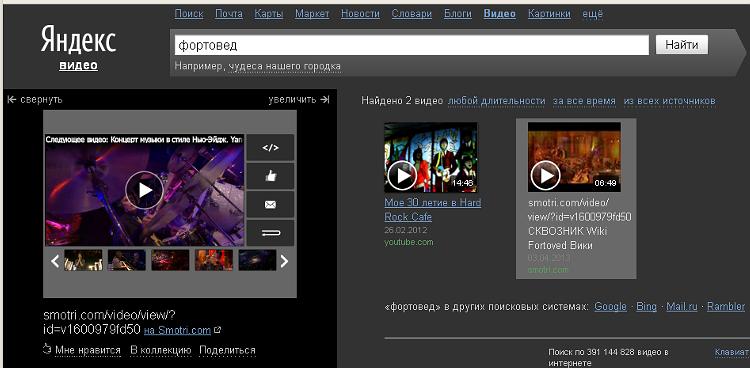Click the Мне нравится link
750x368 pixels.
click(88, 350)
